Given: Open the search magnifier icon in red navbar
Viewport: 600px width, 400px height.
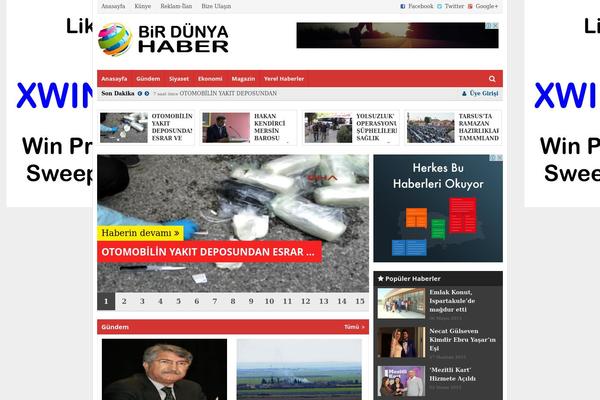Looking at the screenshot, I should pos(492,79).
